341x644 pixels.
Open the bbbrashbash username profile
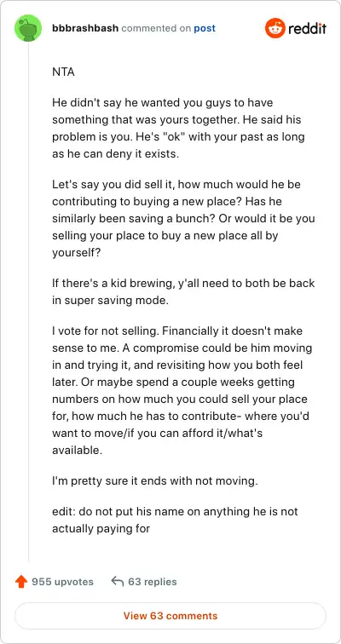[x=85, y=28]
